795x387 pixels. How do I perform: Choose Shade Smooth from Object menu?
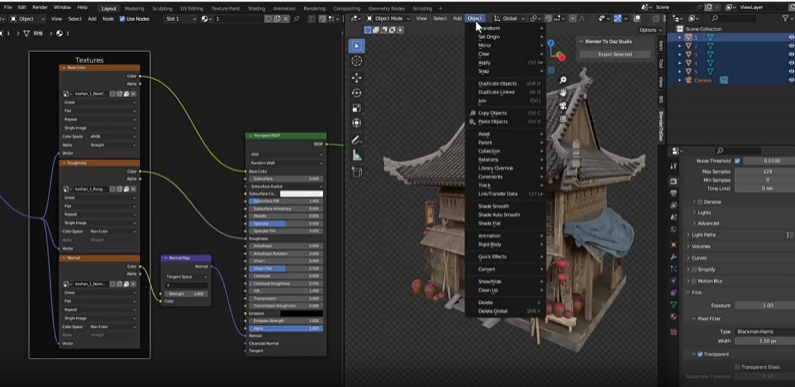(x=507, y=206)
